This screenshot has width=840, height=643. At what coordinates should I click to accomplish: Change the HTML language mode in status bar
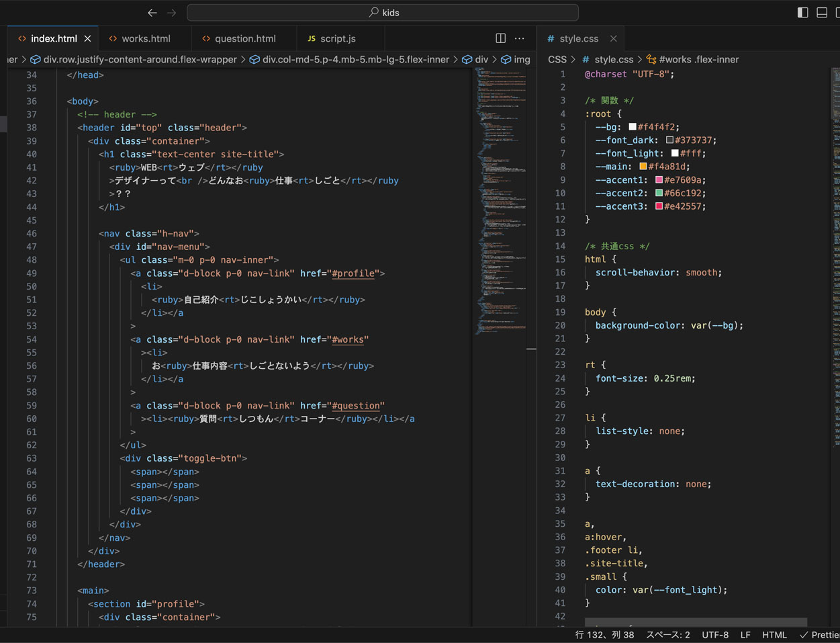click(x=774, y=635)
